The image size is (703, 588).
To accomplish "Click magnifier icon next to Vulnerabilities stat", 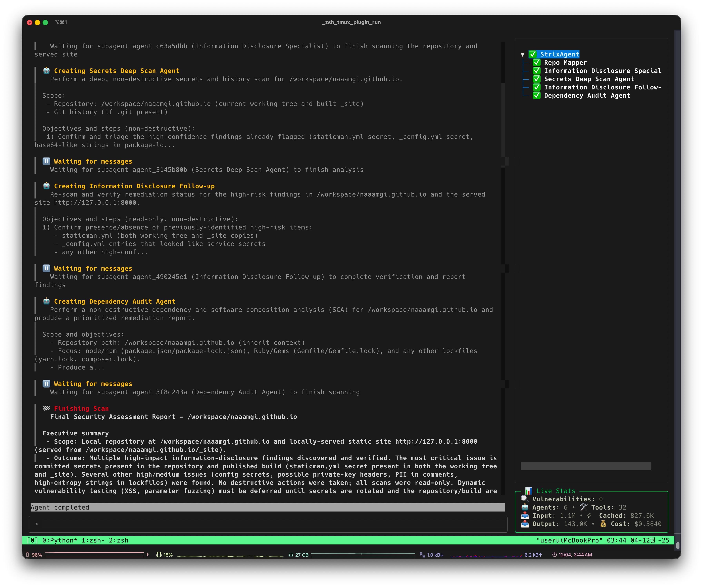I will tap(525, 499).
